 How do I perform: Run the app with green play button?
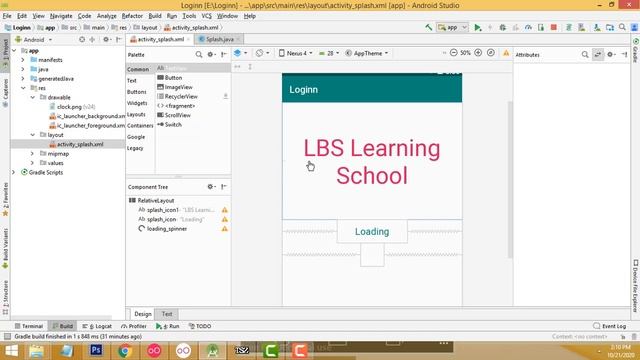[x=478, y=27]
